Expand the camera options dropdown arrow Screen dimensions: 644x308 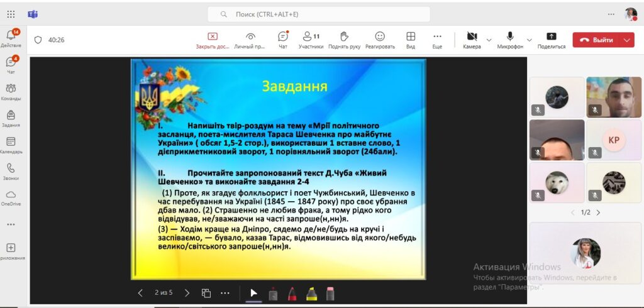point(489,40)
